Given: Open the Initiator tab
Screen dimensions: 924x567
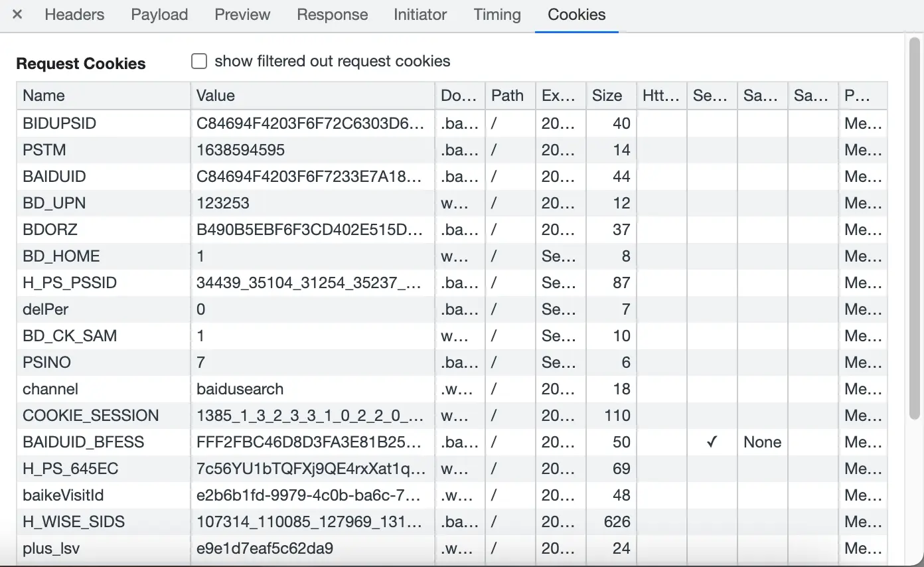Looking at the screenshot, I should coord(420,15).
